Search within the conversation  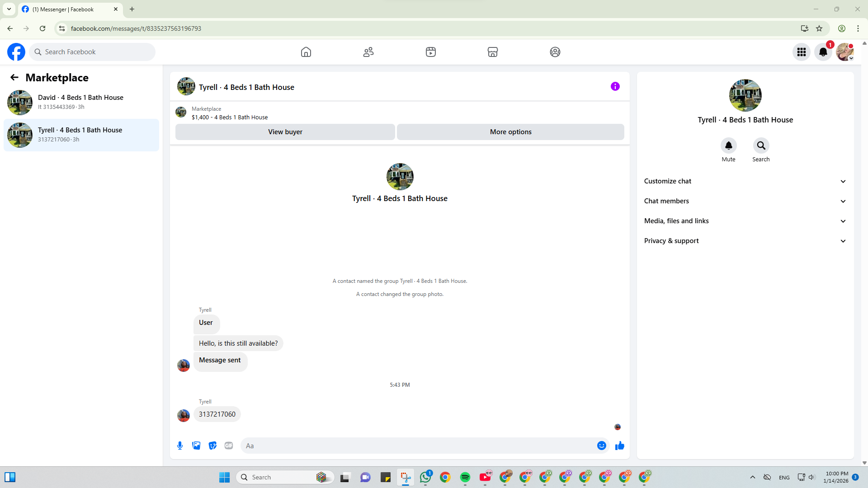tap(761, 145)
